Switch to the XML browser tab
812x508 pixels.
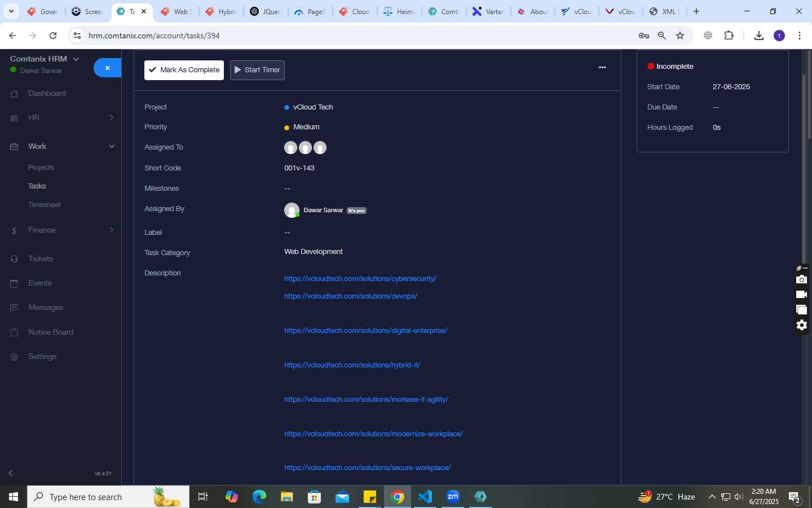664,11
